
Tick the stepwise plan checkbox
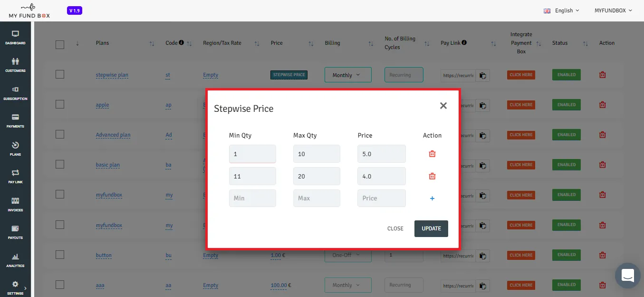pos(60,74)
